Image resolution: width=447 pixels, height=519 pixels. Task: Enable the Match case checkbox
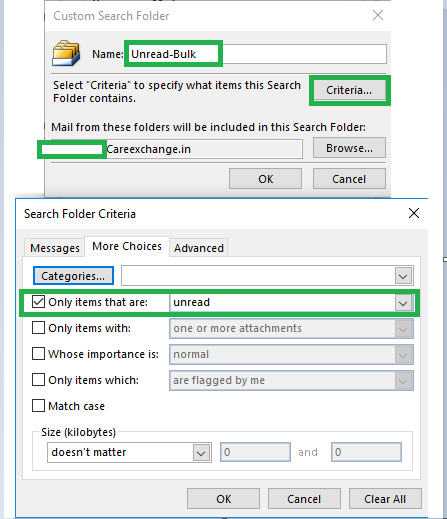[x=38, y=406]
